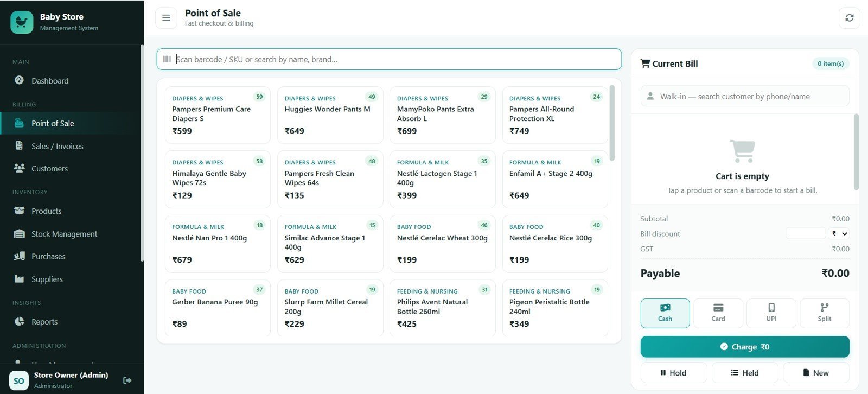Start a New bill
Viewport: 868px width, 394px height.
tap(816, 373)
